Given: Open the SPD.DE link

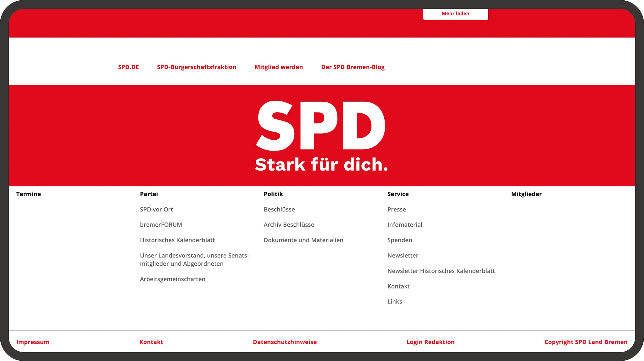Looking at the screenshot, I should click(128, 67).
